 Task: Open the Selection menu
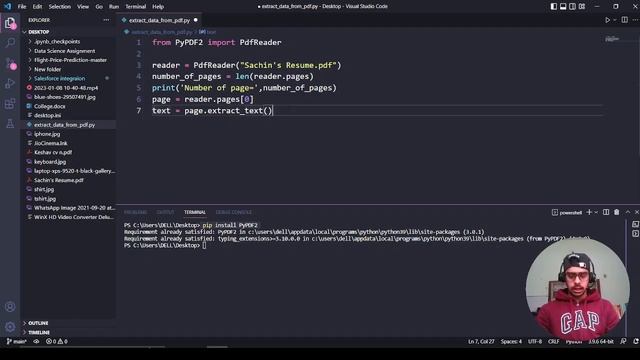pyautogui.click(x=60, y=7)
